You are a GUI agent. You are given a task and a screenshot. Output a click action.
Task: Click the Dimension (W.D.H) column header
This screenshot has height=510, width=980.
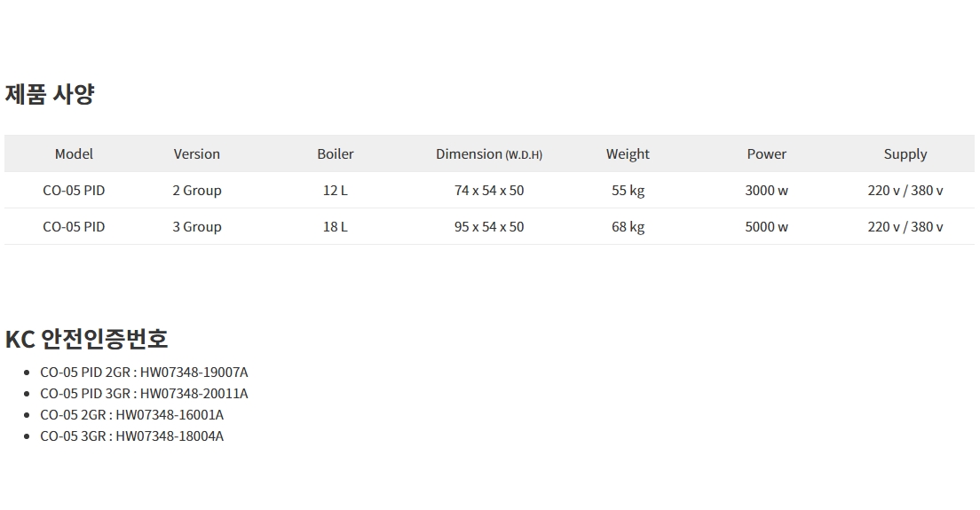point(489,153)
